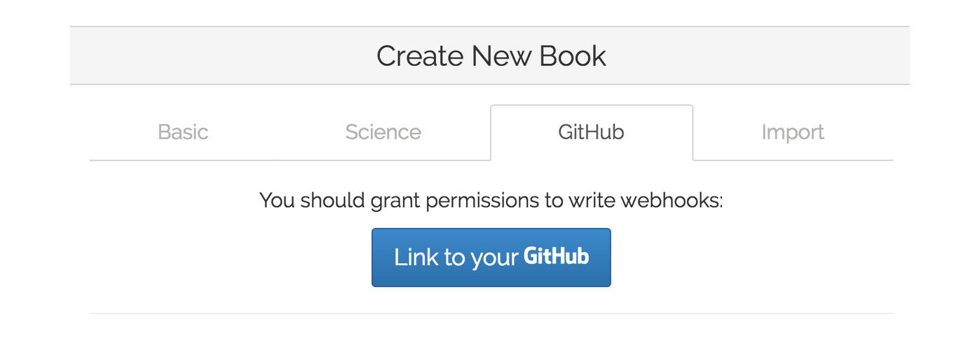Image resolution: width=980 pixels, height=341 pixels.
Task: Click the Link to your GitHub button
Action: [491, 258]
